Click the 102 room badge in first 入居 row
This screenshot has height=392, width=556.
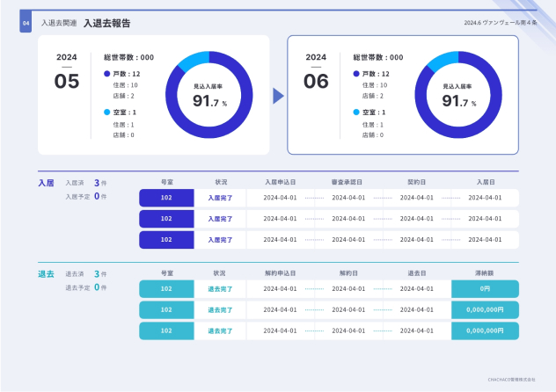click(166, 198)
